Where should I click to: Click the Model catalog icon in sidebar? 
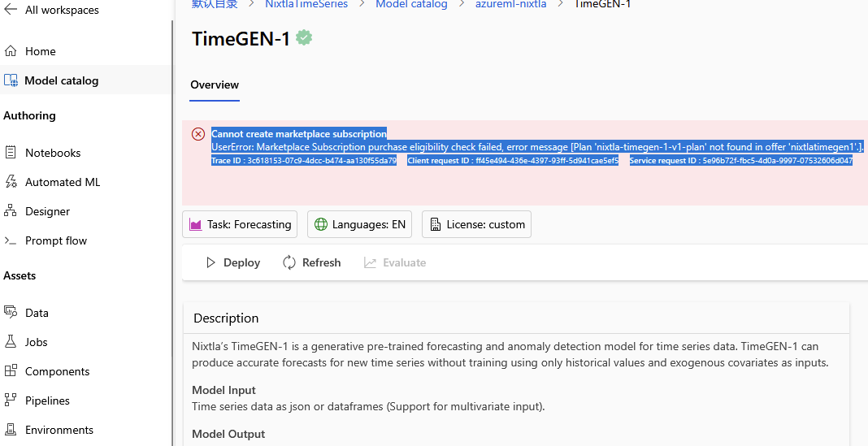11,80
